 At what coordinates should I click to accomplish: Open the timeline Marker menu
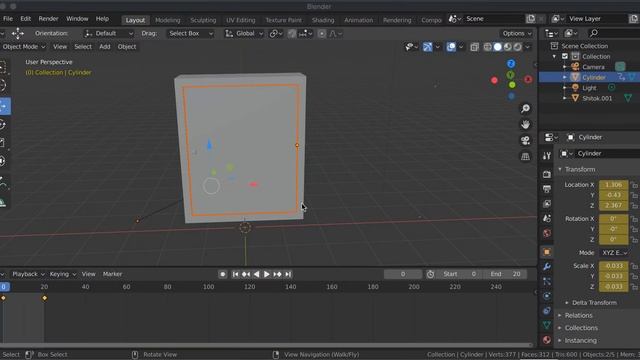112,274
